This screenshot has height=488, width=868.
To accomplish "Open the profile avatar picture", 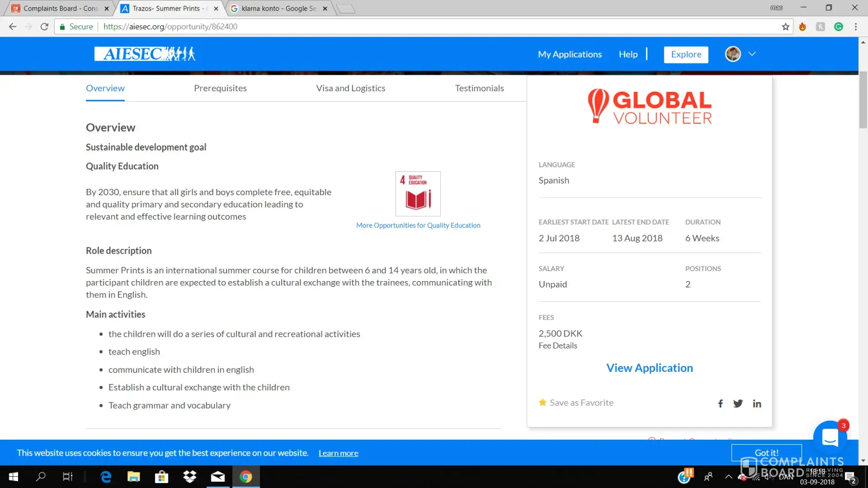I will click(x=733, y=54).
